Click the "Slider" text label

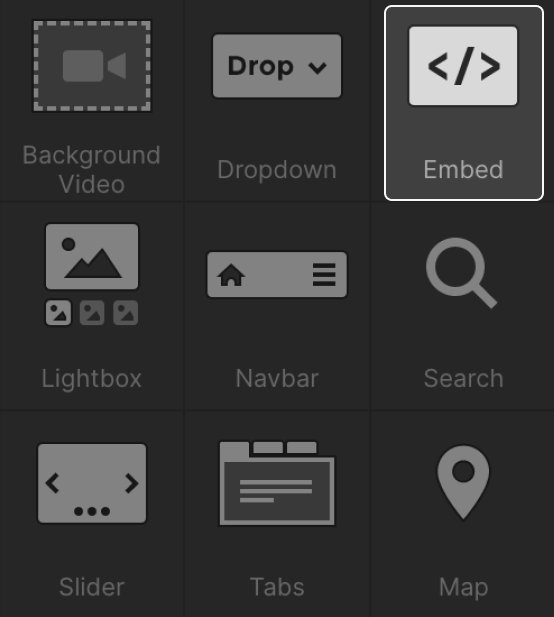pos(92,587)
